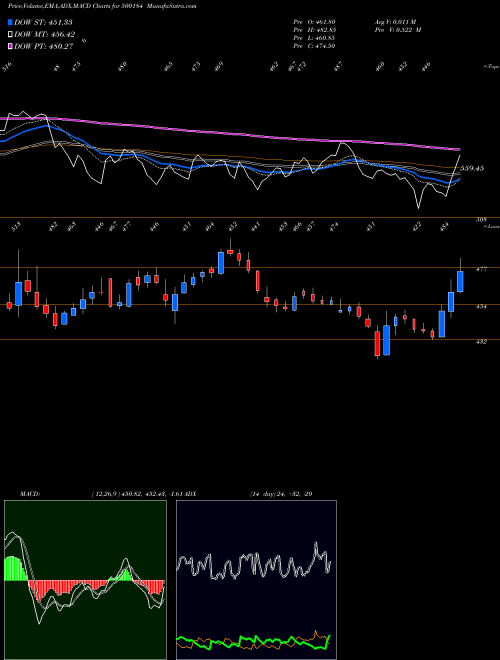Click the 432 price level label
500x660 pixels.
coord(481,342)
